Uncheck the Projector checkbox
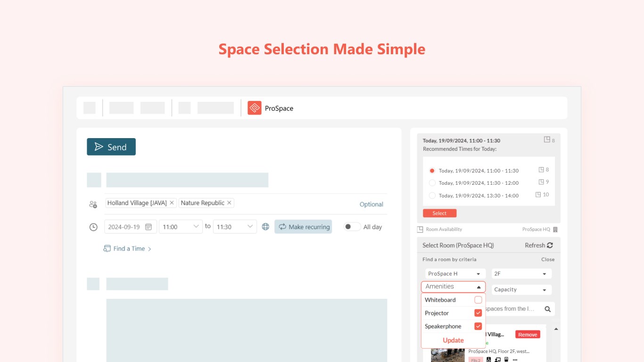This screenshot has width=644, height=362. coord(478,313)
